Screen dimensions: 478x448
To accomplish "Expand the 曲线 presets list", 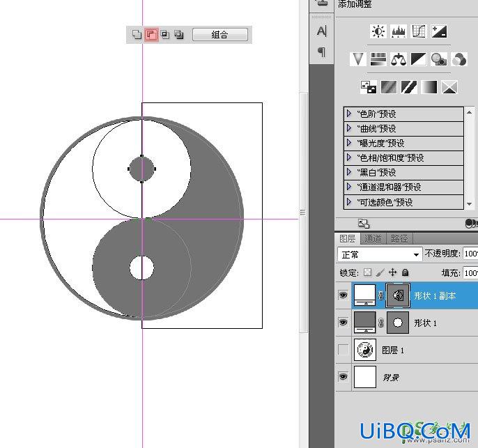I will click(x=349, y=128).
